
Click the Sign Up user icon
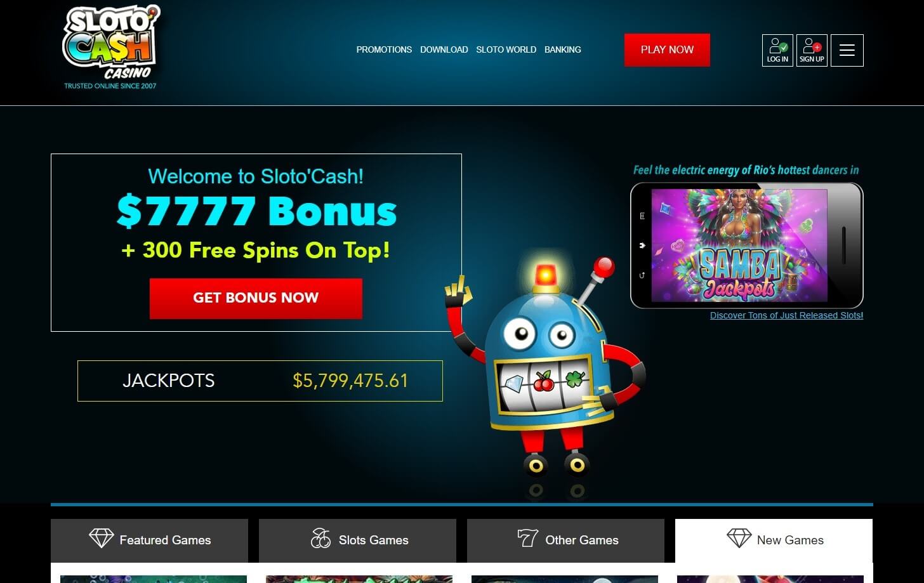tap(812, 50)
